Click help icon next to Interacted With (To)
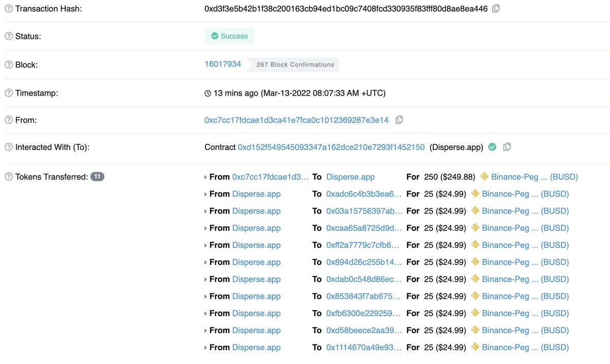Image resolution: width=610 pixels, height=364 pixels. [x=9, y=147]
